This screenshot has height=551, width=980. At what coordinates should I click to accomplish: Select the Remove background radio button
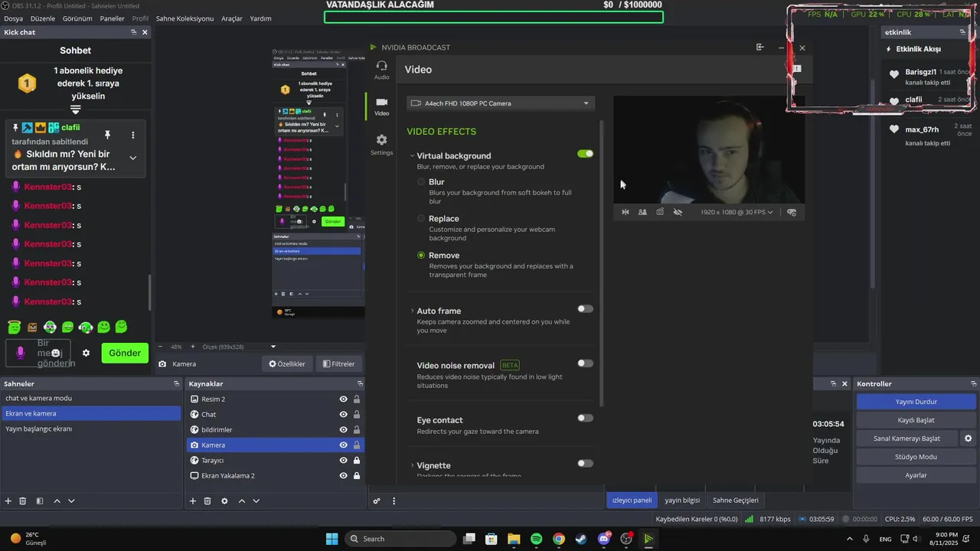pyautogui.click(x=421, y=256)
